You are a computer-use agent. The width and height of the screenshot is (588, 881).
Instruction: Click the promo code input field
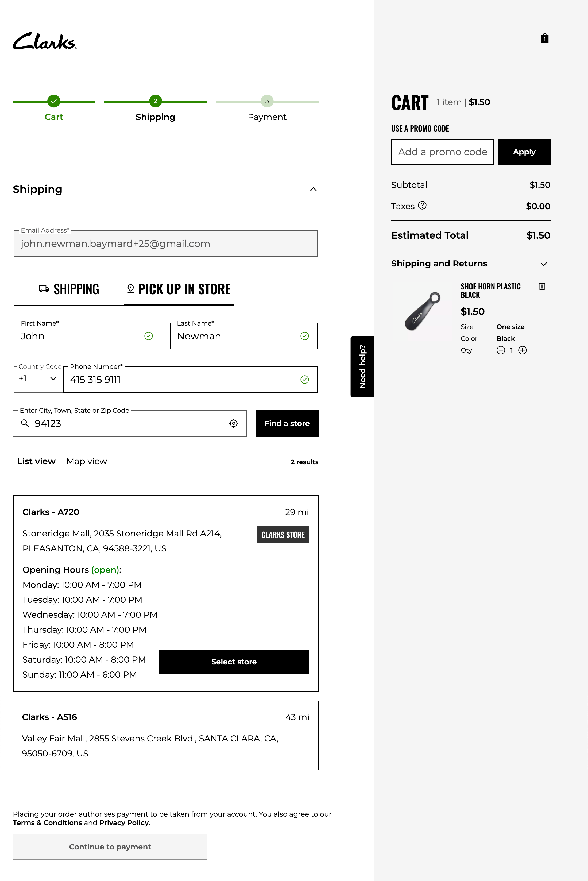coord(442,152)
